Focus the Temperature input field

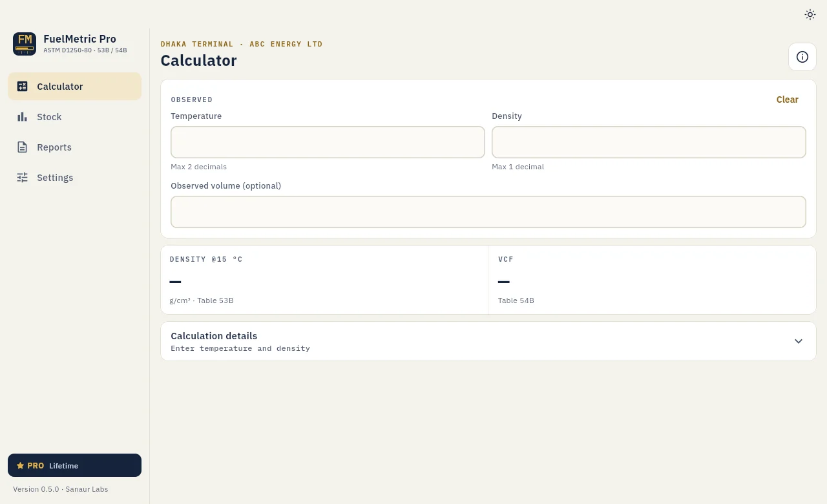[328, 142]
